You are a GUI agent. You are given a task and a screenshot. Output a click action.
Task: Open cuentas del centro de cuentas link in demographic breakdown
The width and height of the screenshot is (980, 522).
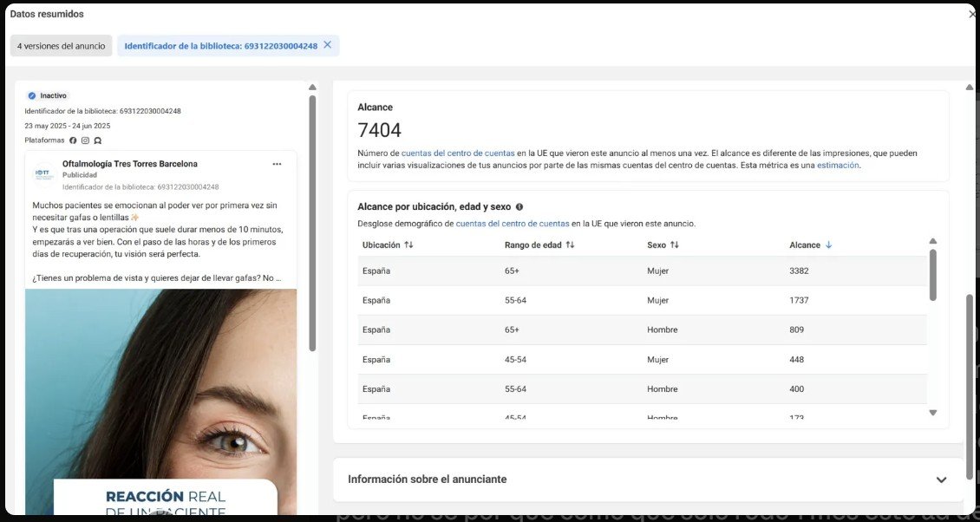pos(513,223)
